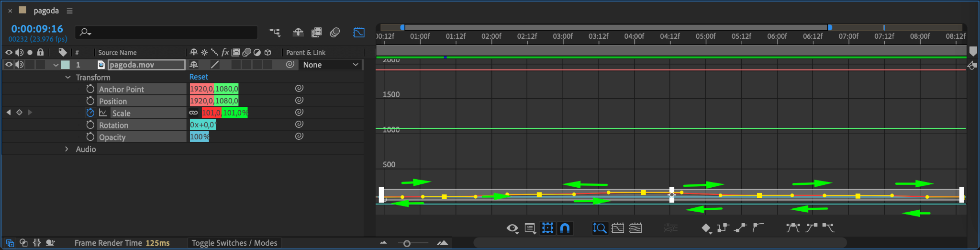Click the Parent & Link column header
Screen dimensions: 980x250
pyautogui.click(x=306, y=53)
